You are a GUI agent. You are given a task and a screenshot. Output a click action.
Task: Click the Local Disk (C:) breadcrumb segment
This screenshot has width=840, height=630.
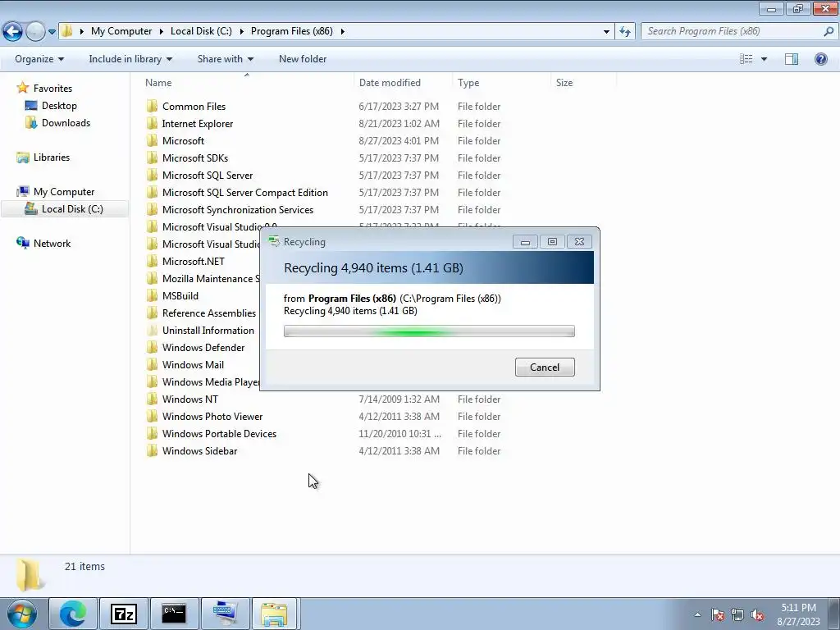[201, 31]
